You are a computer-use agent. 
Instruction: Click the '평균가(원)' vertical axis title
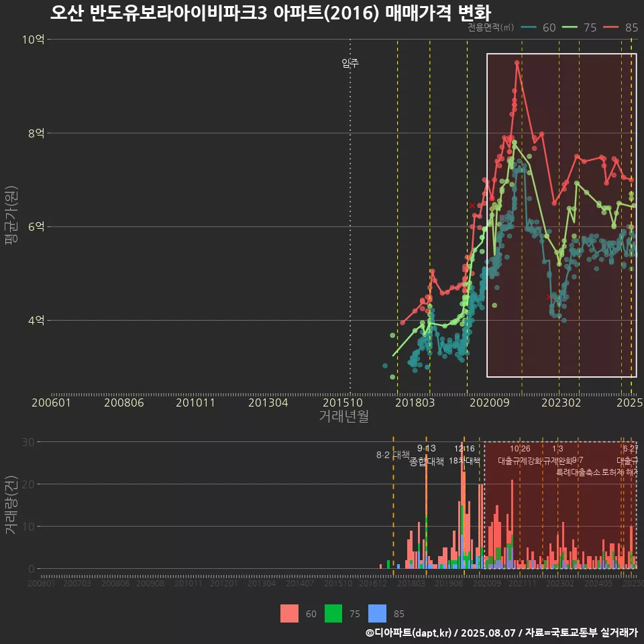11,215
